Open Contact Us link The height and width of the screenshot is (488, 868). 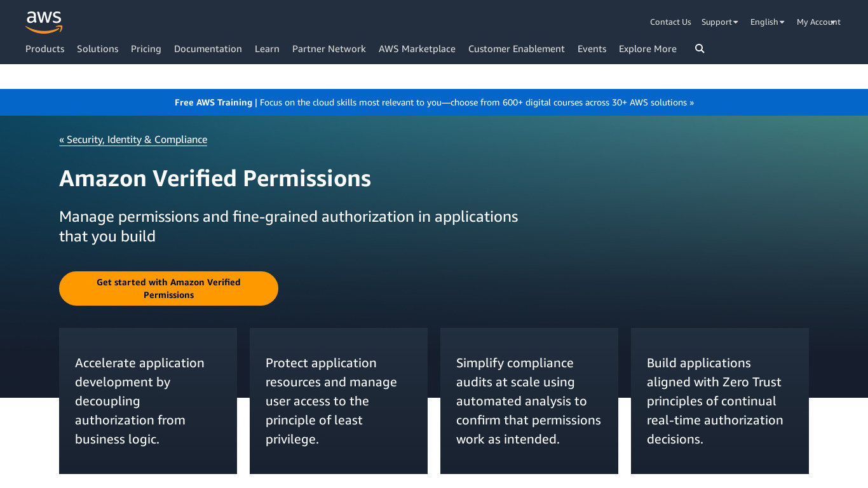670,22
